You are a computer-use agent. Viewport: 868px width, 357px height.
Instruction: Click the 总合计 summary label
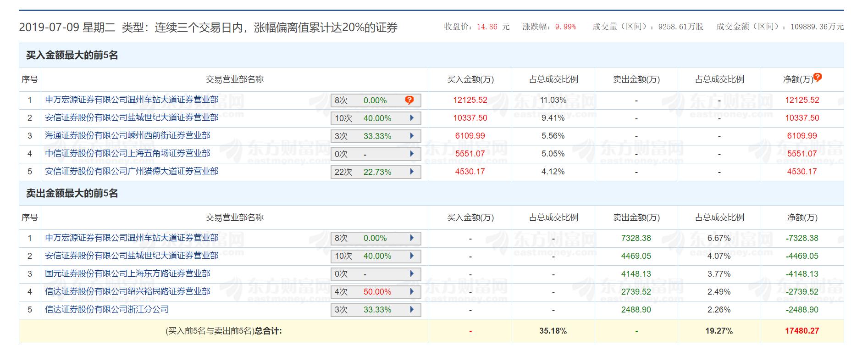pyautogui.click(x=268, y=331)
